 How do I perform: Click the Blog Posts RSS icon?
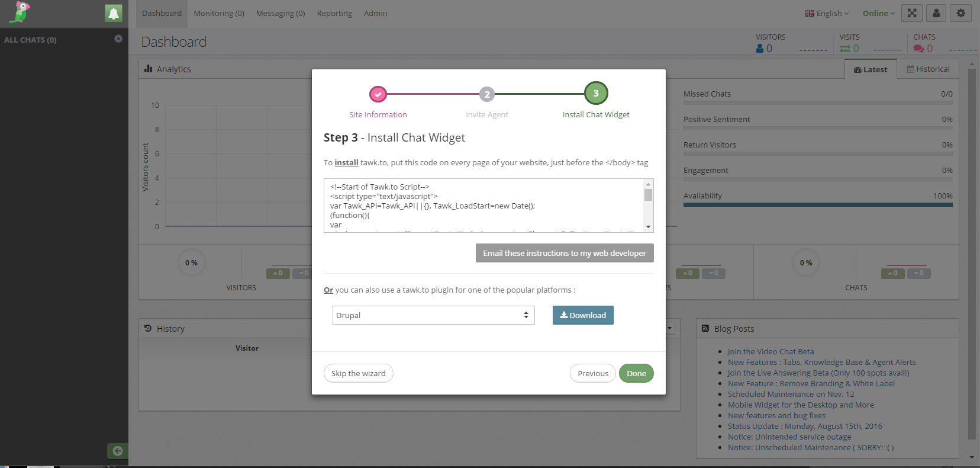(x=705, y=328)
